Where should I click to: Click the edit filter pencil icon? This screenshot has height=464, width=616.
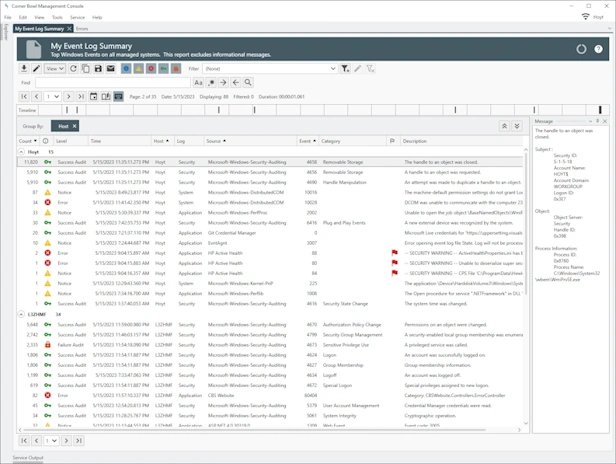pos(358,69)
